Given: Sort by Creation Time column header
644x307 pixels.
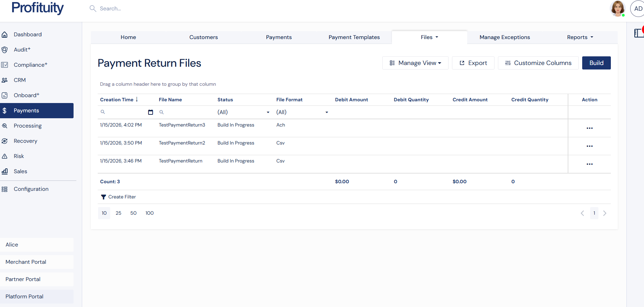Looking at the screenshot, I should 117,100.
